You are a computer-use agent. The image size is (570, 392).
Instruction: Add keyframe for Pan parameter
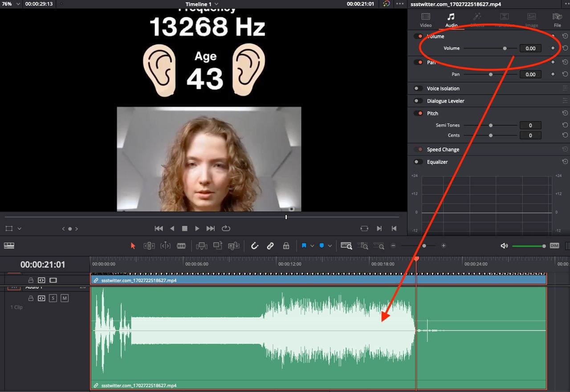pos(553,74)
